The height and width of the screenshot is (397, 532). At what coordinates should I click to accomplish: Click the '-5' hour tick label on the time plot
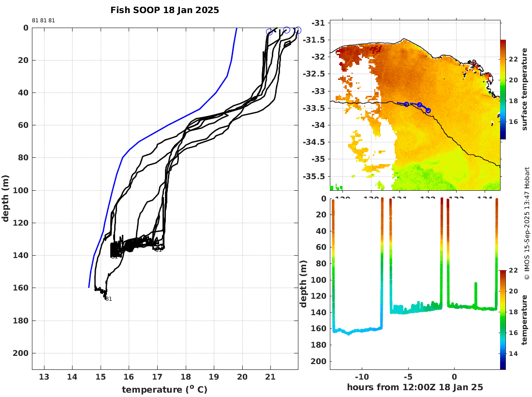tap(408, 377)
